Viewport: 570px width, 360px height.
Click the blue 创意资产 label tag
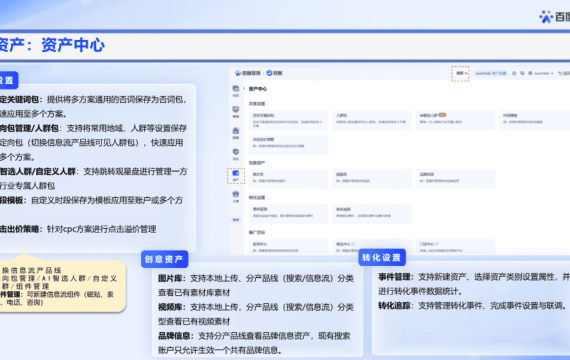click(x=164, y=259)
